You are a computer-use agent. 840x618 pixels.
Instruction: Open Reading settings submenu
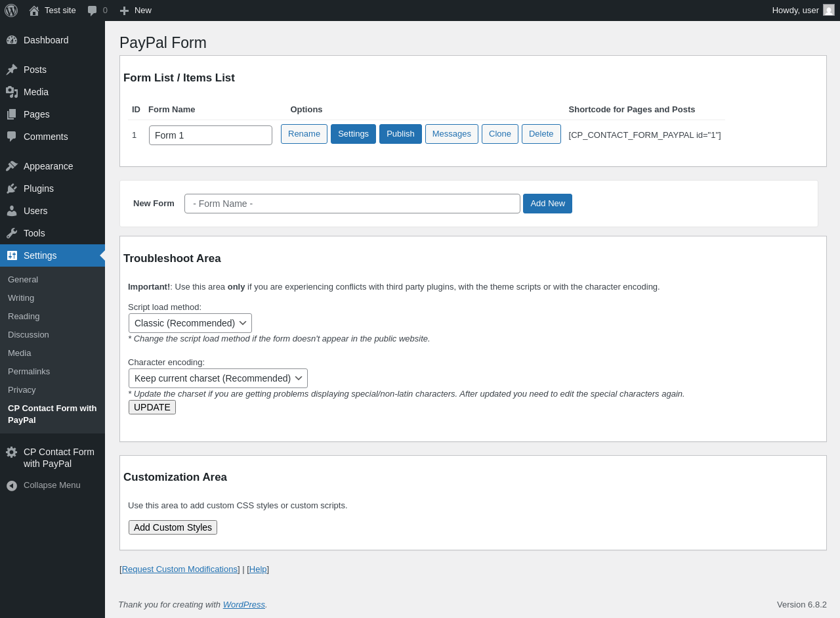(x=24, y=317)
